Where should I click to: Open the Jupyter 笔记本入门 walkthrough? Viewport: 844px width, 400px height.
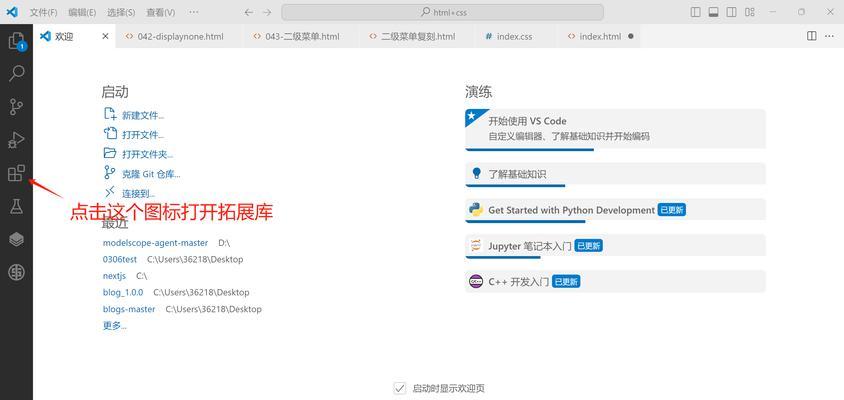[615, 246]
